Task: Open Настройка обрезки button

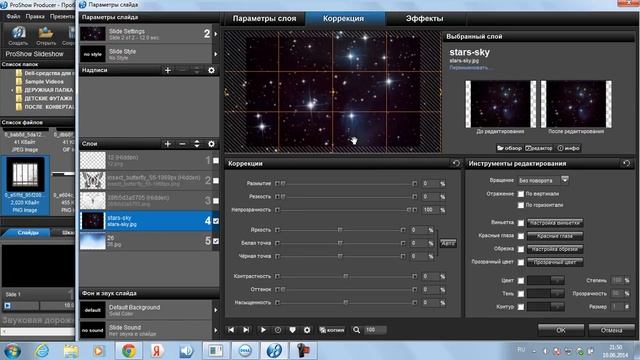Action: [x=555, y=249]
